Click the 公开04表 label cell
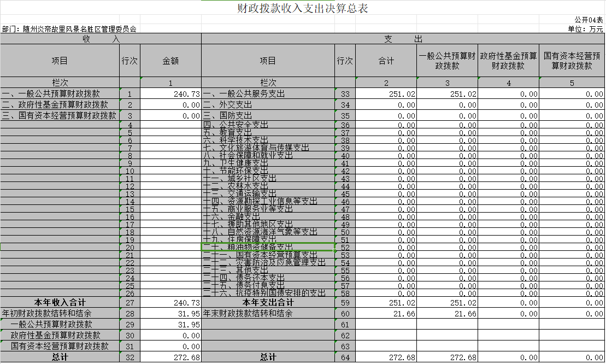The width and height of the screenshot is (606, 364). click(588, 20)
